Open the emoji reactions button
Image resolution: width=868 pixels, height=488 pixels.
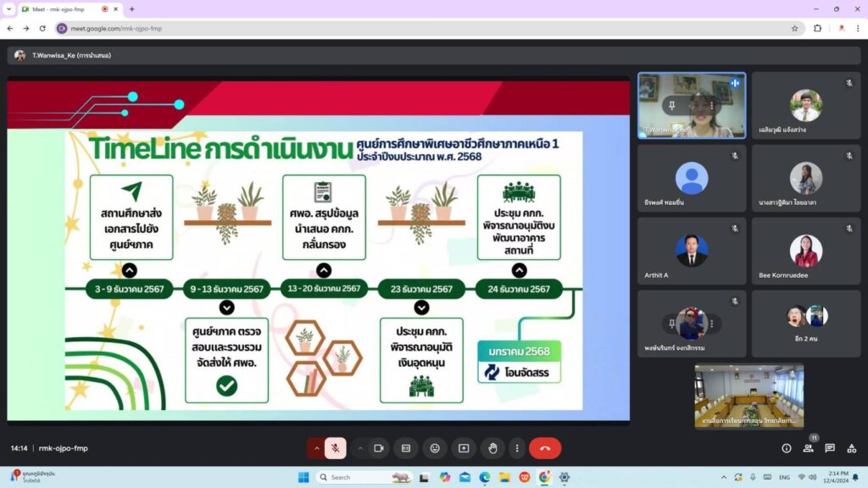[435, 448]
